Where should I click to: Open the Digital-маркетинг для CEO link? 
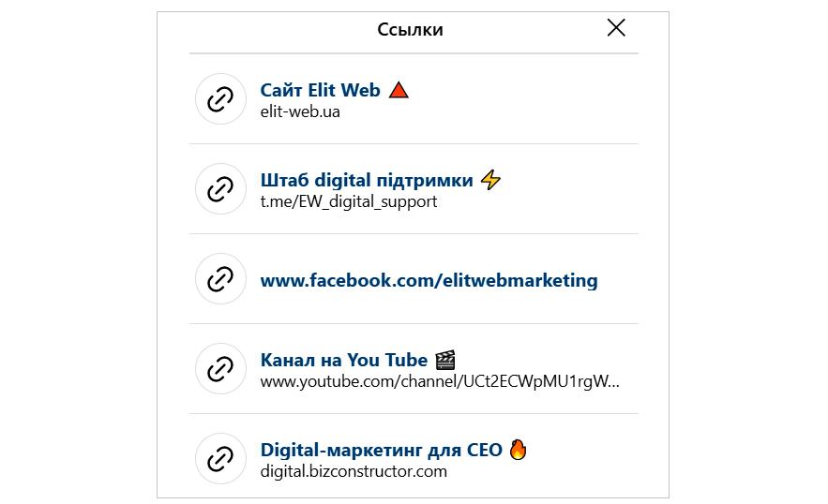(x=382, y=451)
